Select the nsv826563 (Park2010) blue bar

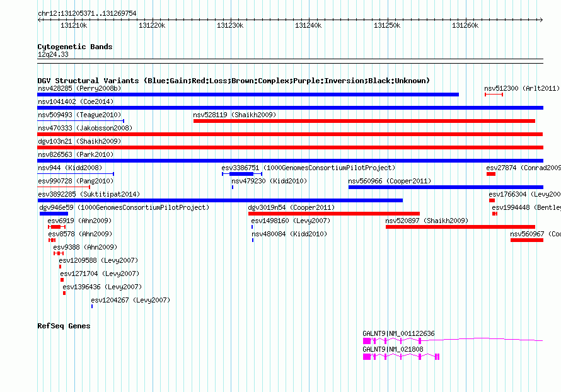290,161
